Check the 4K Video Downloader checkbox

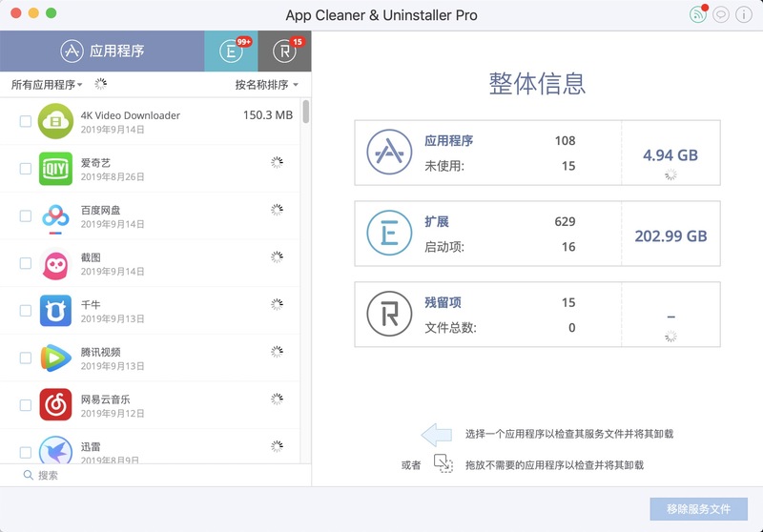click(x=26, y=121)
